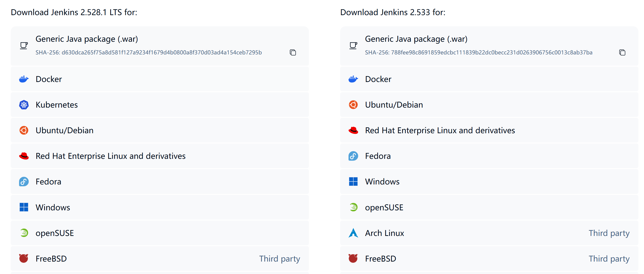The image size is (644, 274).
Task: Open Ubuntu/Debian download for weekly release
Action: [394, 105]
